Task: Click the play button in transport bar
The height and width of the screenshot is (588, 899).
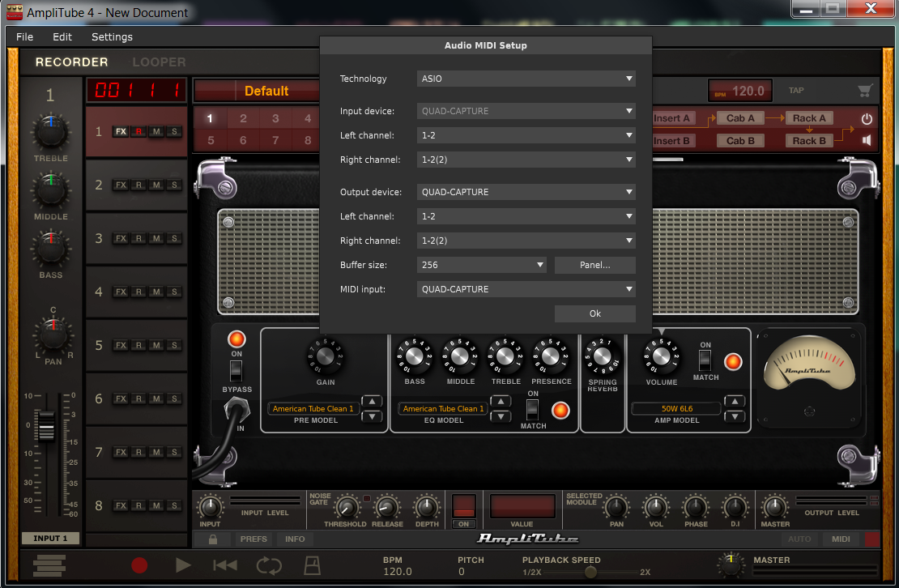Action: [184, 565]
